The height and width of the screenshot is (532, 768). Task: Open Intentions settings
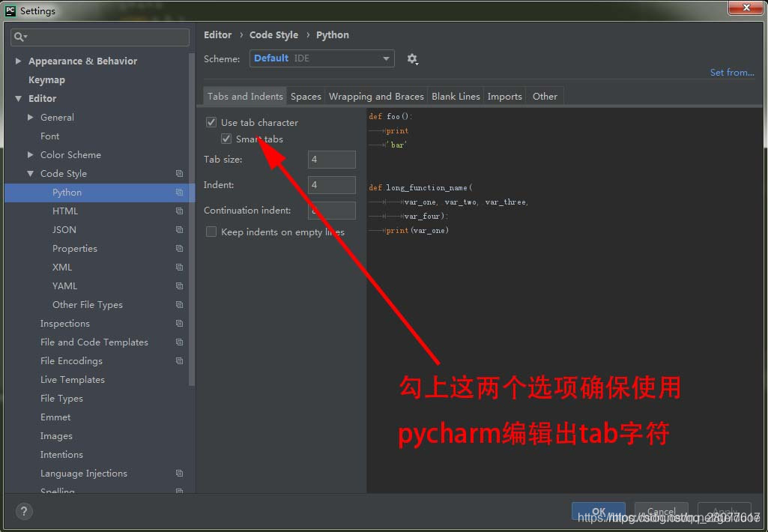[61, 455]
